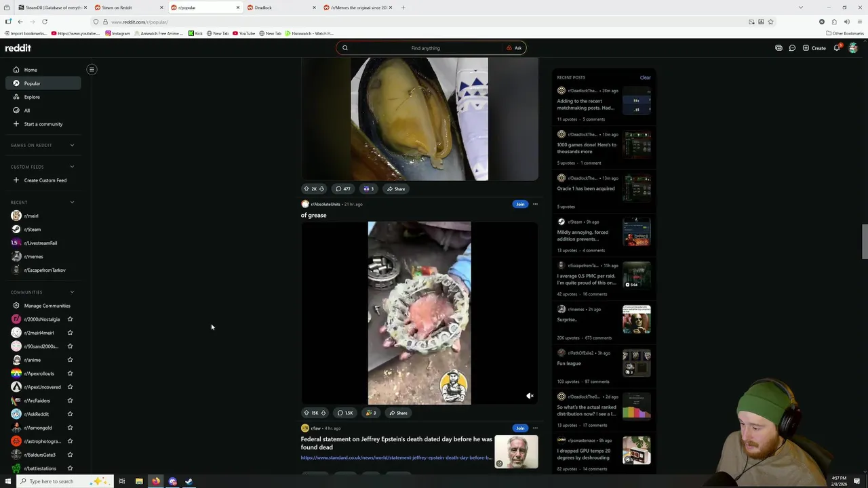Upvote the 'of grease' post
The image size is (868, 488).
[x=307, y=413]
